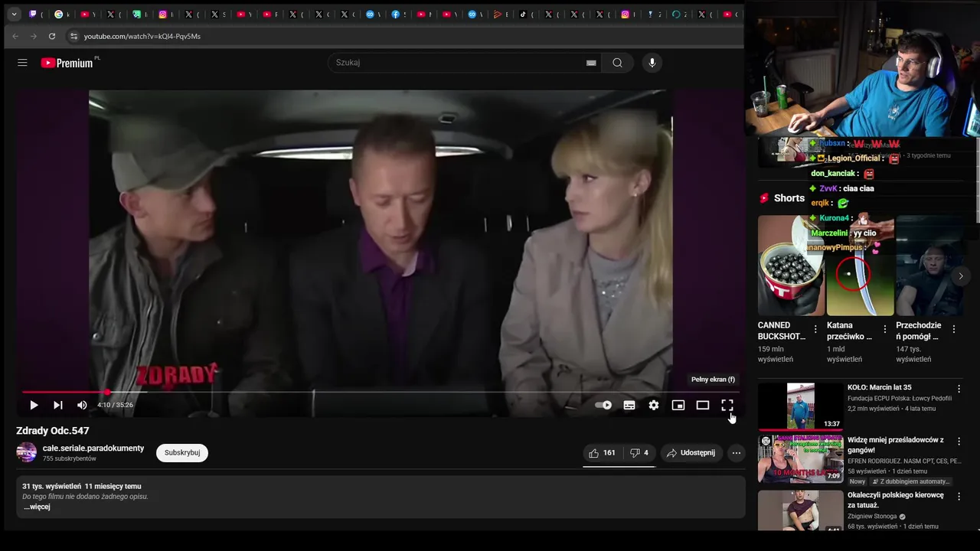Open options for Widzę mniej prześladowców video
This screenshot has height=551, width=980.
pyautogui.click(x=959, y=442)
